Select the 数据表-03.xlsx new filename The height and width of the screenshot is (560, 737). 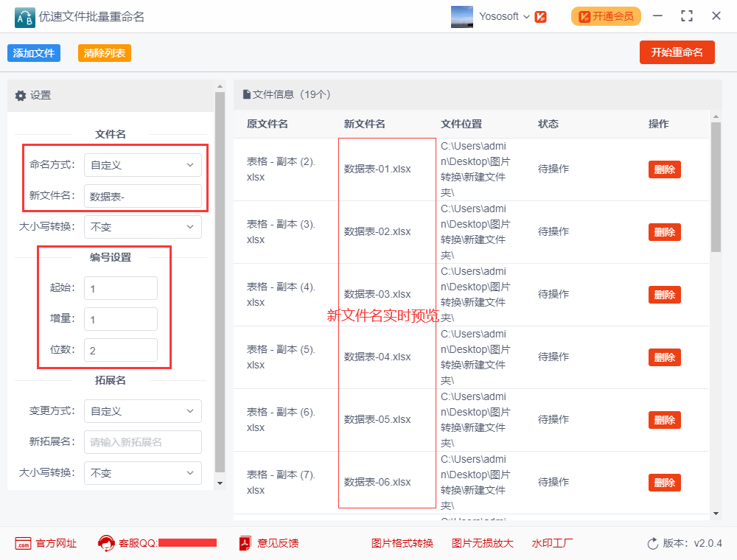pyautogui.click(x=377, y=294)
